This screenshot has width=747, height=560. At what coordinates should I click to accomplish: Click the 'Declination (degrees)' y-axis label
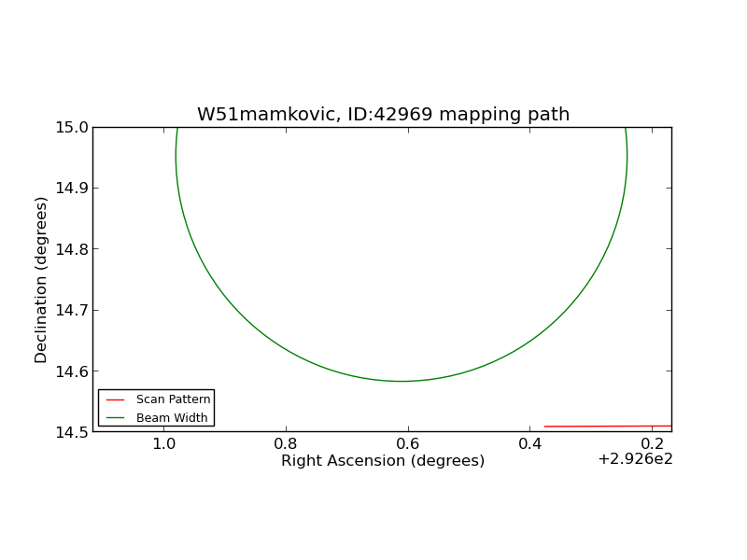point(41,280)
